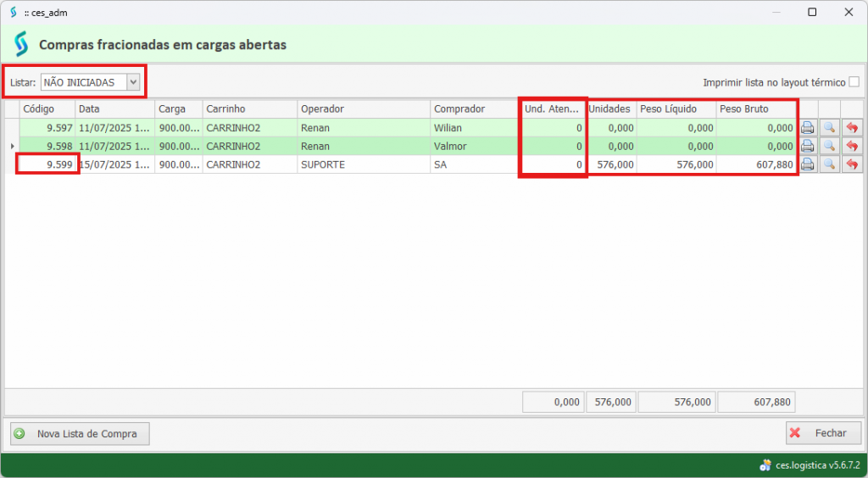Enable Imprimir lista no layout térmico

tap(854, 82)
